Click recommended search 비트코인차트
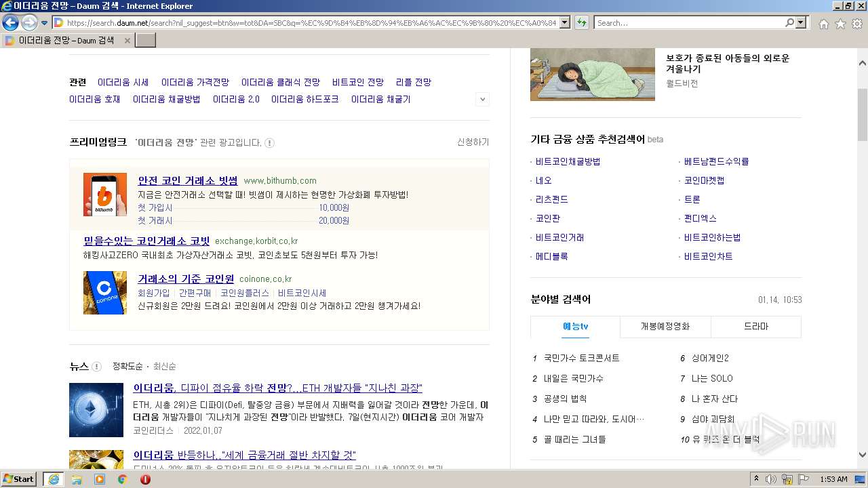 (709, 257)
